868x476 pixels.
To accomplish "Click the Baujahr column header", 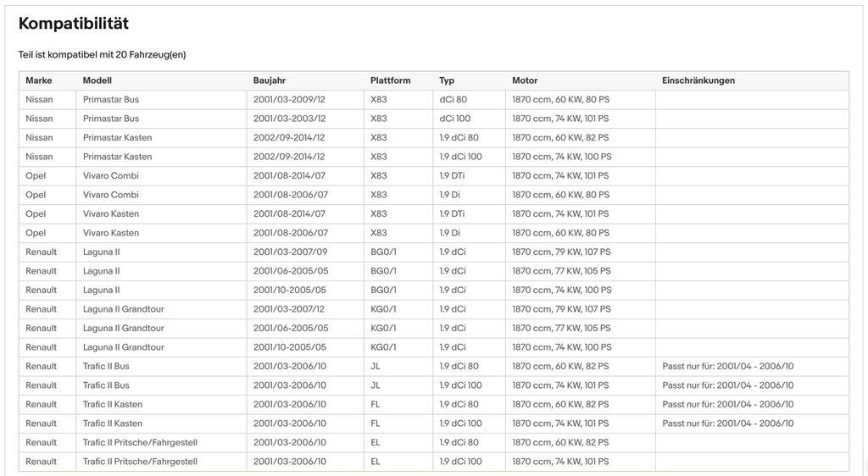I will pyautogui.click(x=270, y=80).
